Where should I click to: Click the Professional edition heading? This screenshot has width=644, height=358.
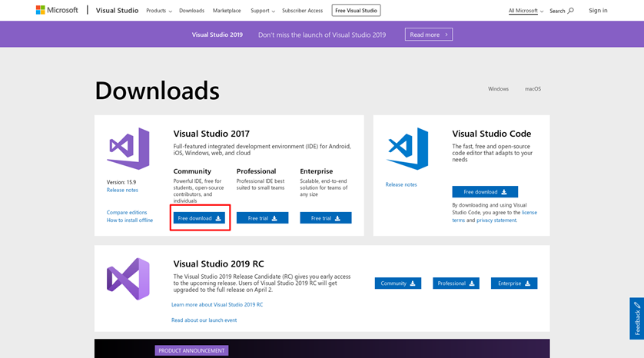(256, 171)
